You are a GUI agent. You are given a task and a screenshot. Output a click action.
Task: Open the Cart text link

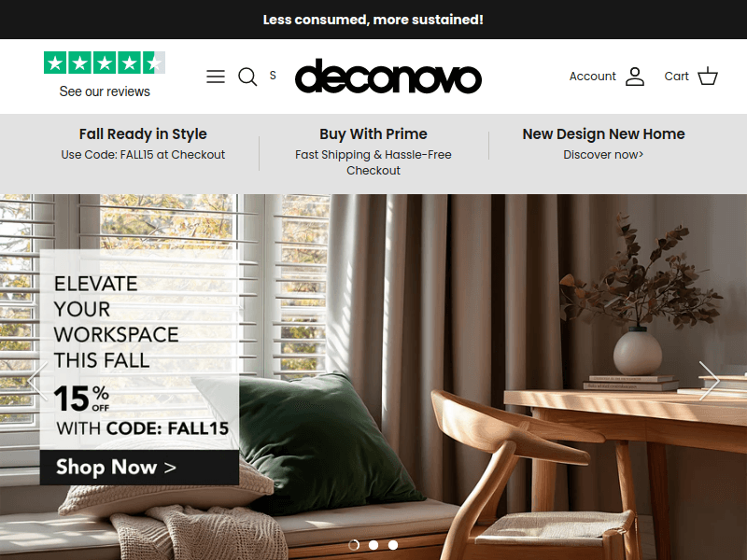coord(676,77)
